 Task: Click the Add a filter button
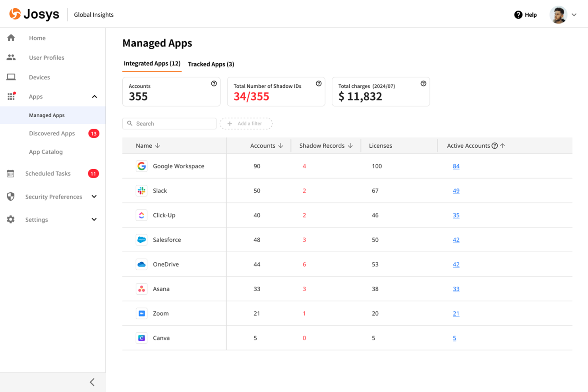pos(246,124)
